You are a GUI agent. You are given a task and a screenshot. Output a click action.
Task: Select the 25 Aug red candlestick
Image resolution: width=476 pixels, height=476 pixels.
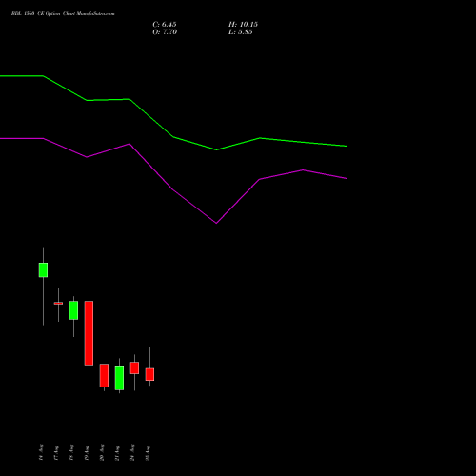point(149,374)
